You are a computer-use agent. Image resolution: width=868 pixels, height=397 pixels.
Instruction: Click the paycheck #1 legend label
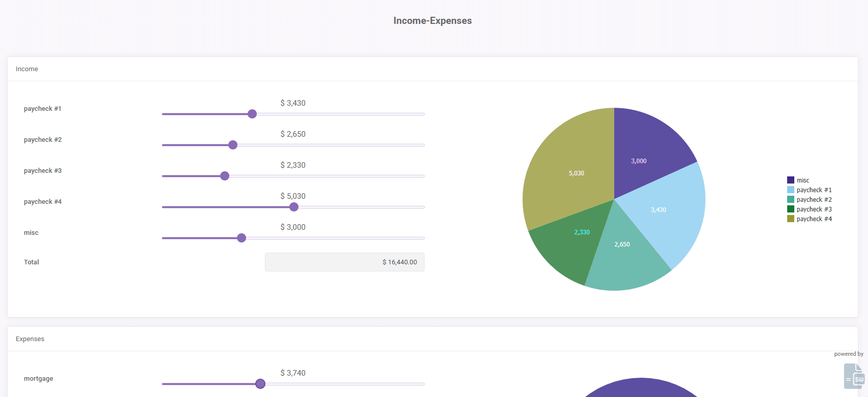tap(814, 190)
